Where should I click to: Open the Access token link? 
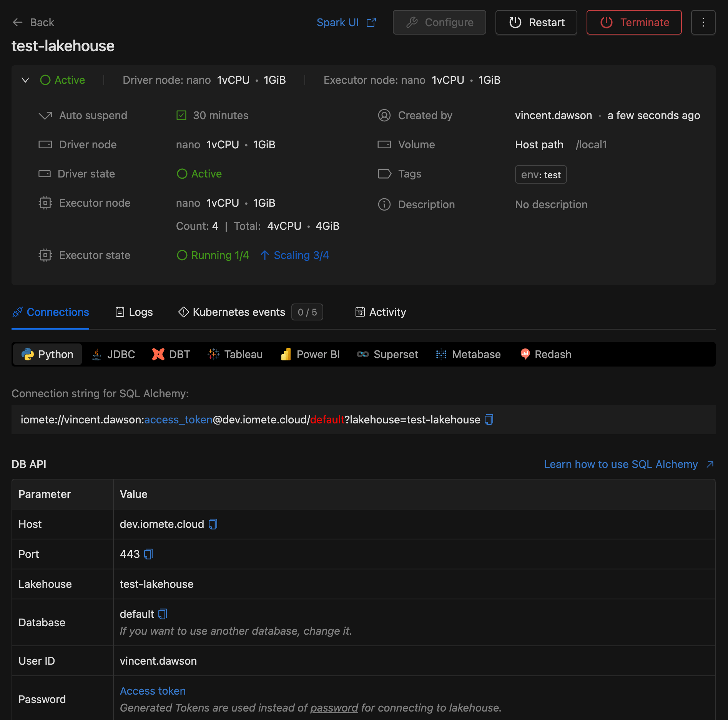pyautogui.click(x=153, y=691)
